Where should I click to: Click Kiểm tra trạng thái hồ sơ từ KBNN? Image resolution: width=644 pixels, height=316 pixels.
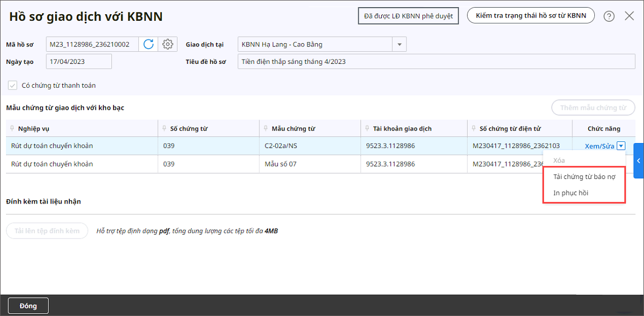point(530,16)
